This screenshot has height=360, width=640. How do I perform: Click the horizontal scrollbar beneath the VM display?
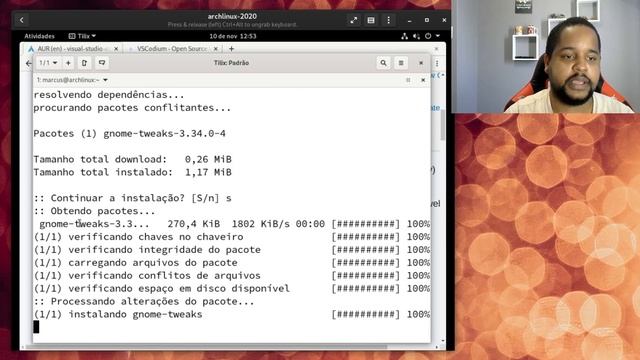[206, 347]
